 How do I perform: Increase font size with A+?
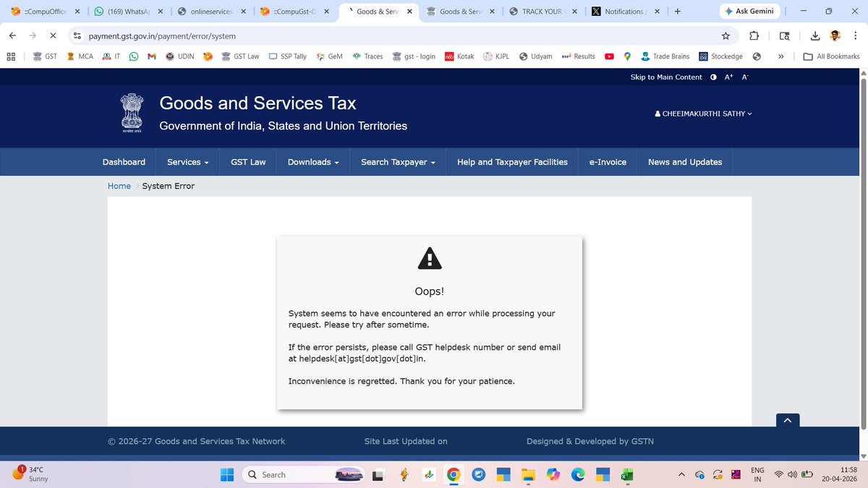[x=729, y=77]
